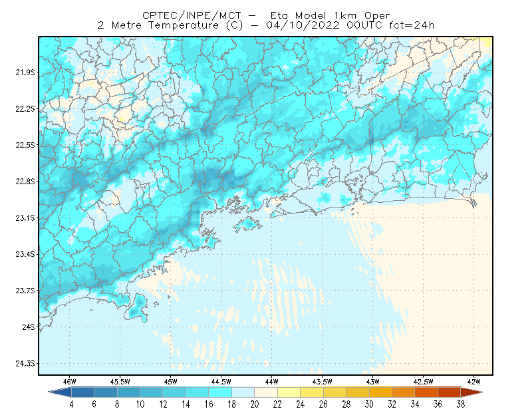The image size is (532, 411).
Task: Click the 46W longitude label
Action: click(x=70, y=382)
